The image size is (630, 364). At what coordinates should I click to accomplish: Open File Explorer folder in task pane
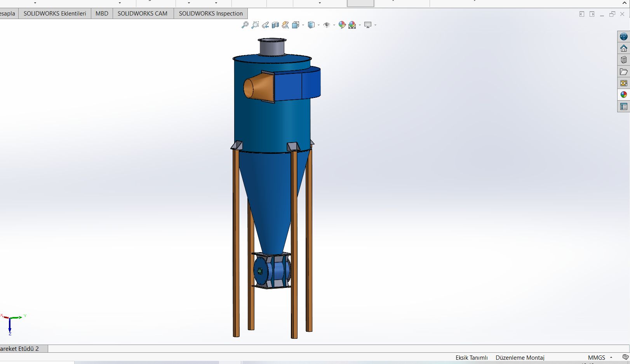(624, 71)
